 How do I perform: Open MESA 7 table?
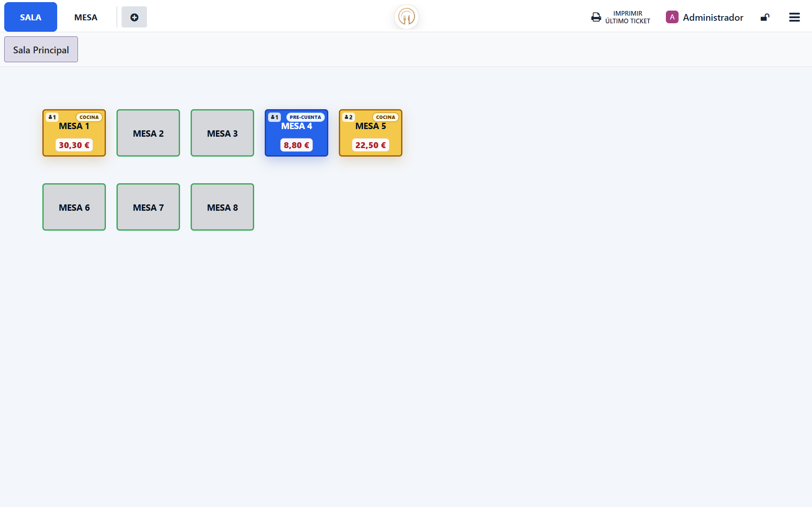(148, 207)
